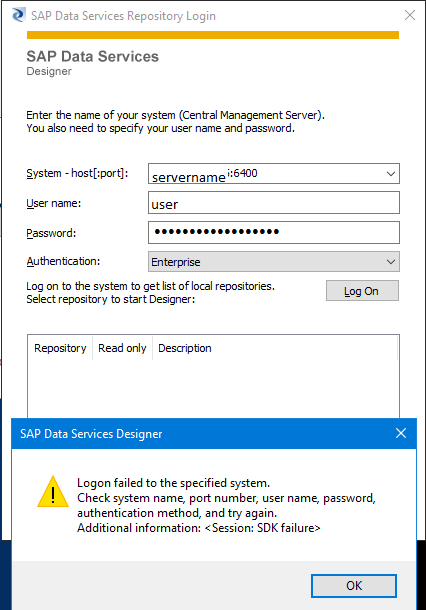Screen dimensions: 426x610
Task: Select the Enterprise authentication combo box
Action: 273,262
